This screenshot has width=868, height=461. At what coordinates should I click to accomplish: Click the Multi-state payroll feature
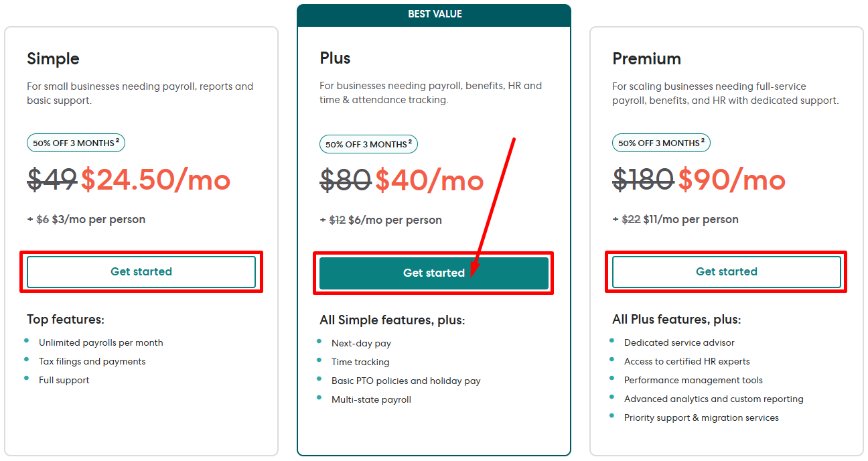pos(371,400)
